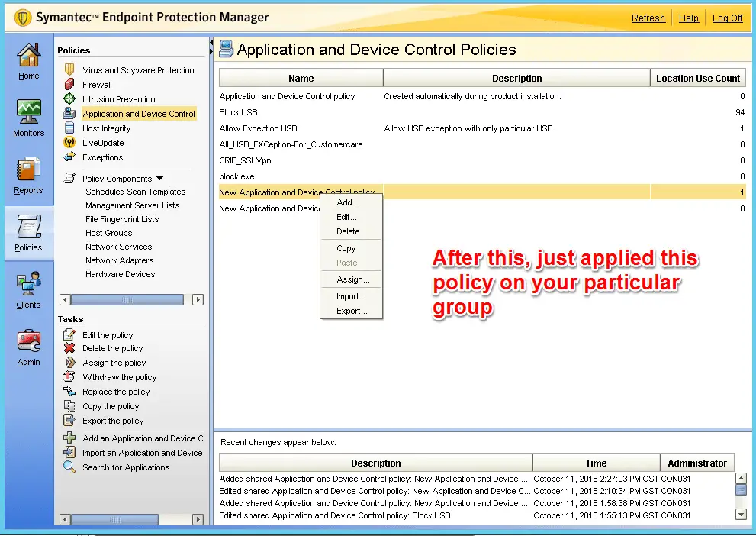Click the LiveUpdate icon
This screenshot has width=756, height=536.
pyautogui.click(x=69, y=142)
